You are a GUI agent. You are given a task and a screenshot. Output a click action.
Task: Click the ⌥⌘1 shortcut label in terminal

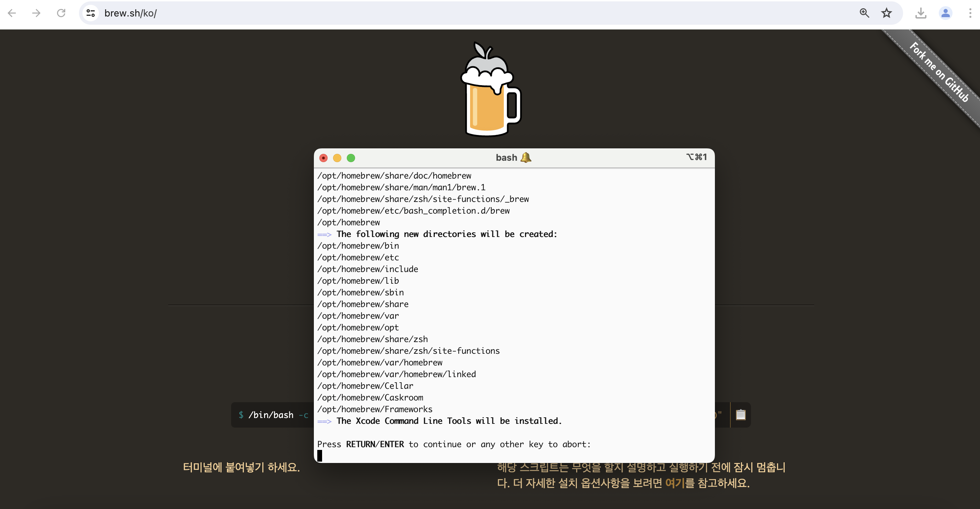696,157
